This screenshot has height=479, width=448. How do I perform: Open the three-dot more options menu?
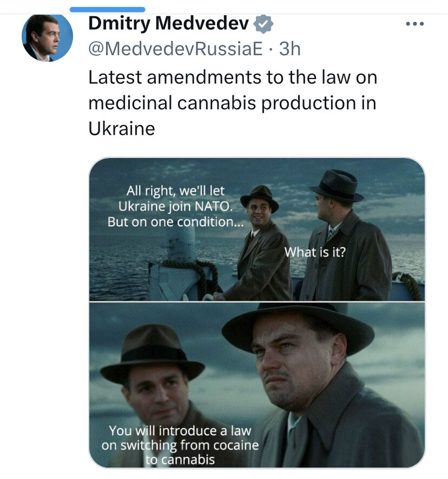point(415,24)
